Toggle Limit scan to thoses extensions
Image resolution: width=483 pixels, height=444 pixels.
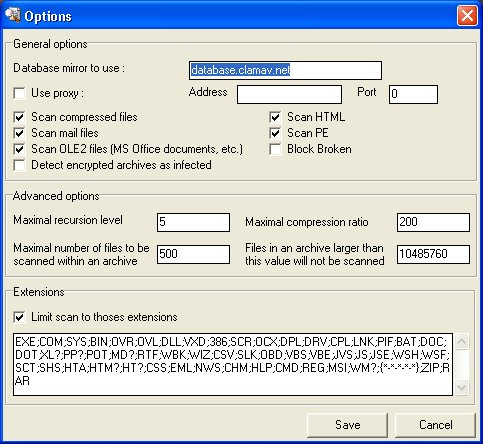click(x=19, y=317)
